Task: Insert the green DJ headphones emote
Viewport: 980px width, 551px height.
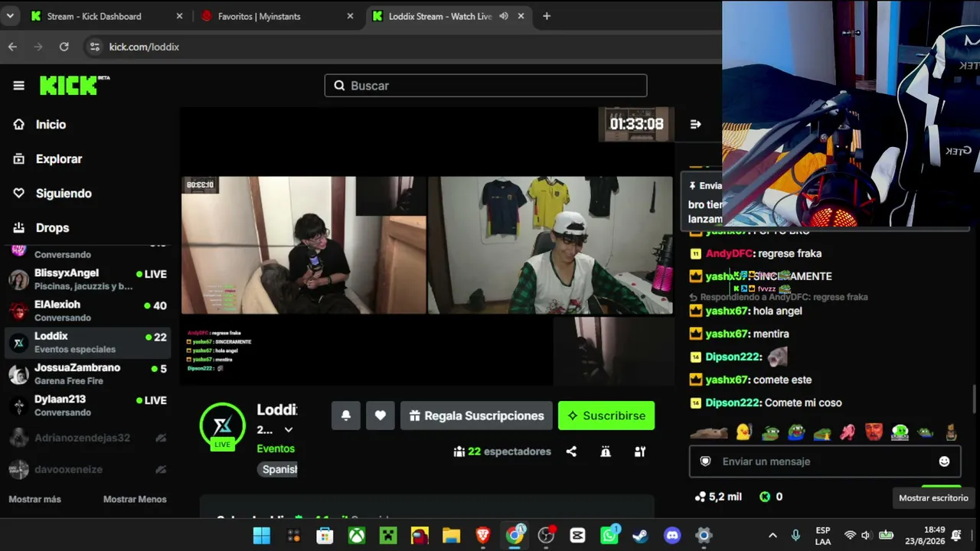Action: [x=900, y=433]
